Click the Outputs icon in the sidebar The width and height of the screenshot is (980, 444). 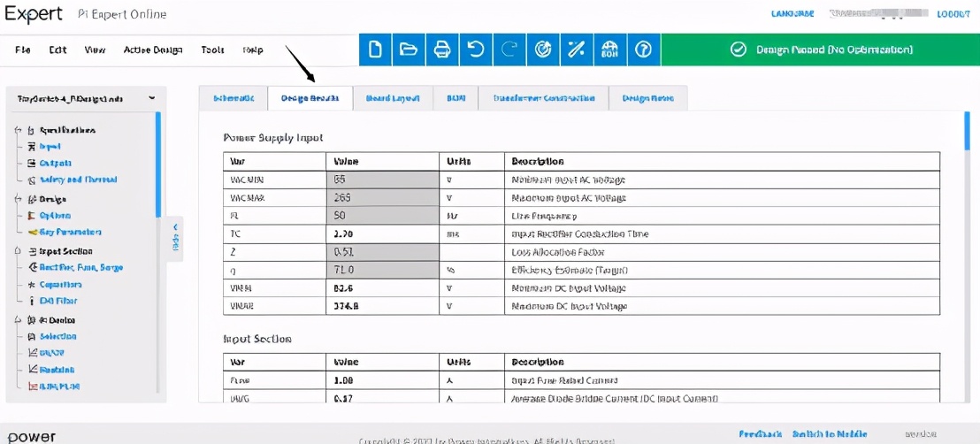(x=32, y=163)
